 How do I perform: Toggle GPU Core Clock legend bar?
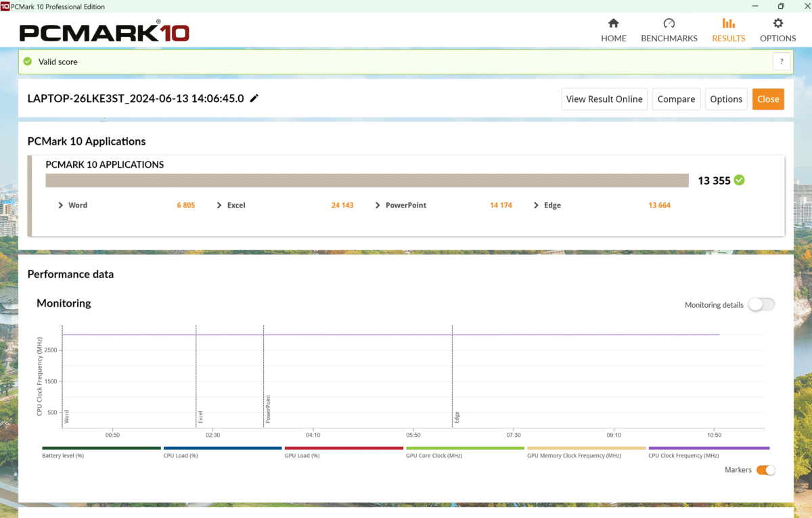465,448
